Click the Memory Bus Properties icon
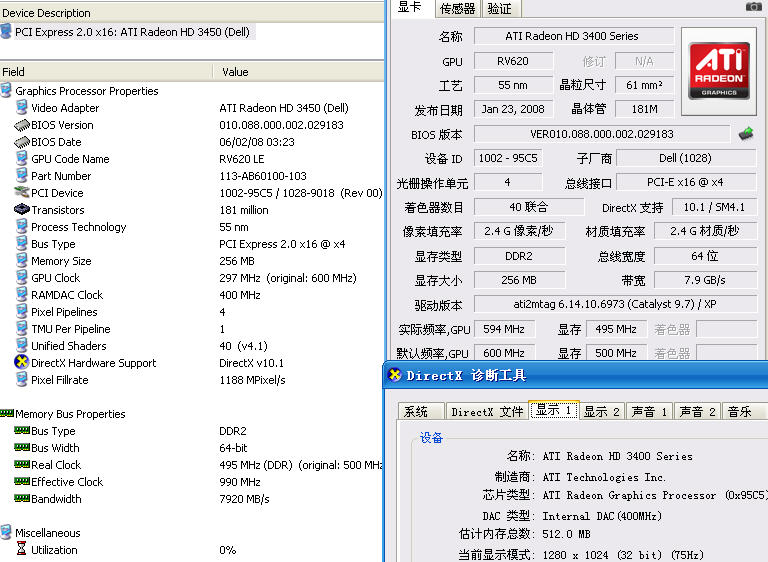Screen dimensions: 768x562 [x=7, y=413]
